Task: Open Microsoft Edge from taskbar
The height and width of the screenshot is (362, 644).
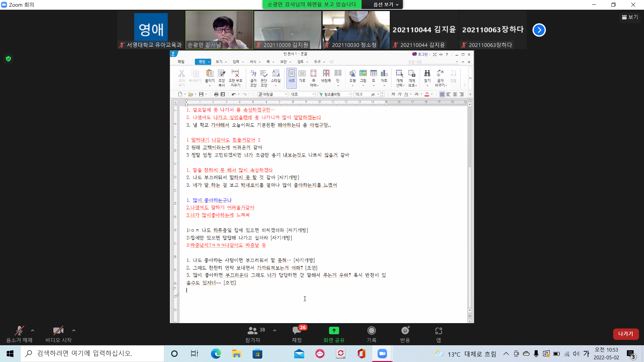Action: (x=216, y=354)
